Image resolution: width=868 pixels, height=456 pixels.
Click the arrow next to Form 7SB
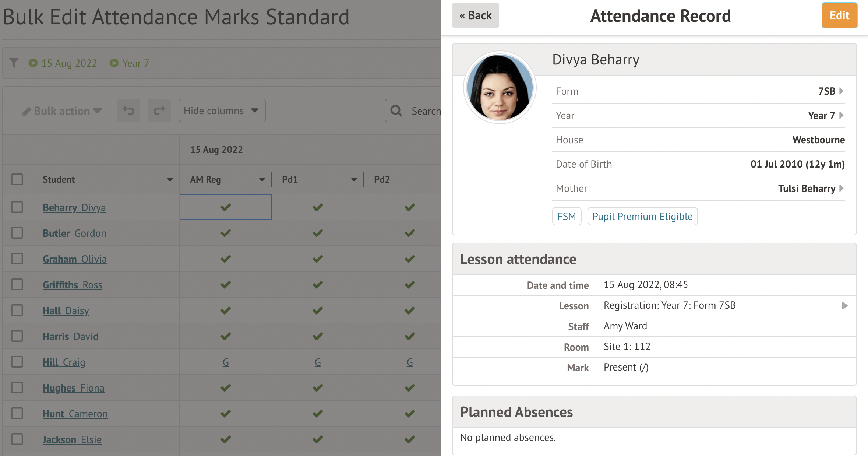[x=841, y=91]
